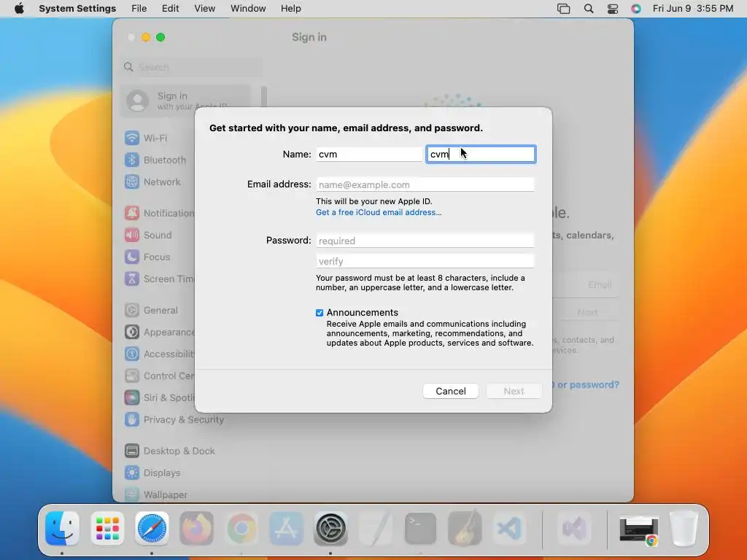Viewport: 747px width, 560px height.
Task: Open the GarageBand icon in Dock
Action: [x=465, y=529]
